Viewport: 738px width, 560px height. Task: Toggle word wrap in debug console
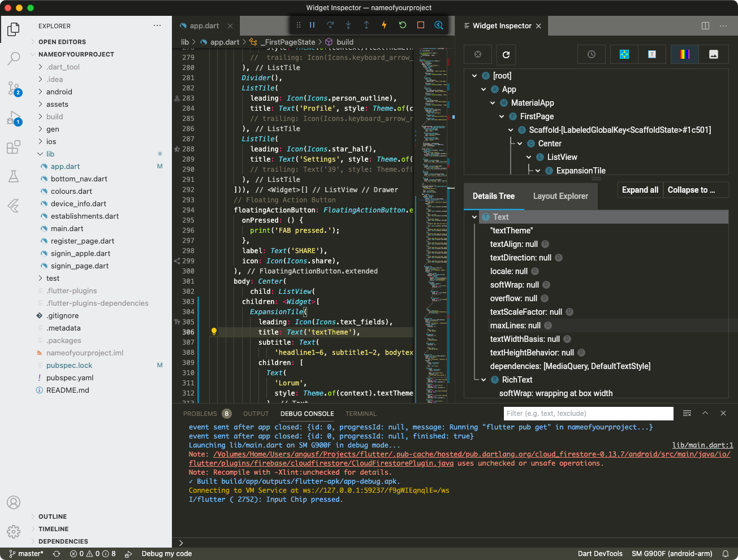point(687,414)
